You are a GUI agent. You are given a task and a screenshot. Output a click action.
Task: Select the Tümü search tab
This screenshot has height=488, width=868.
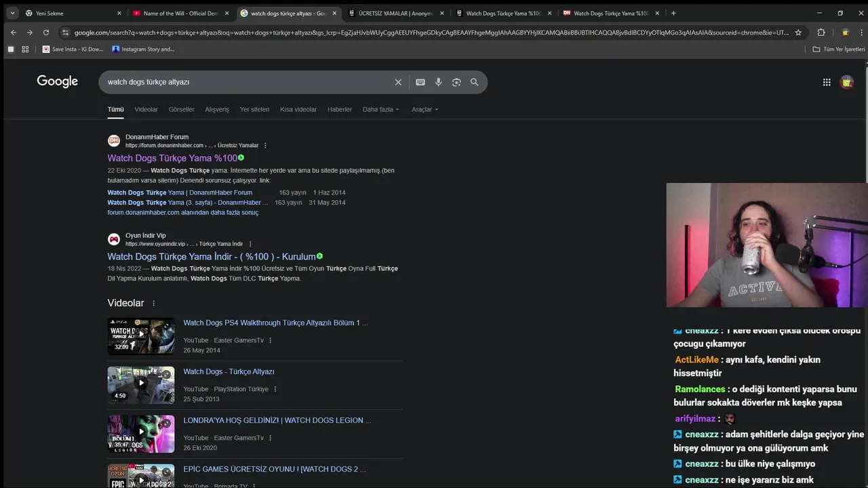115,109
